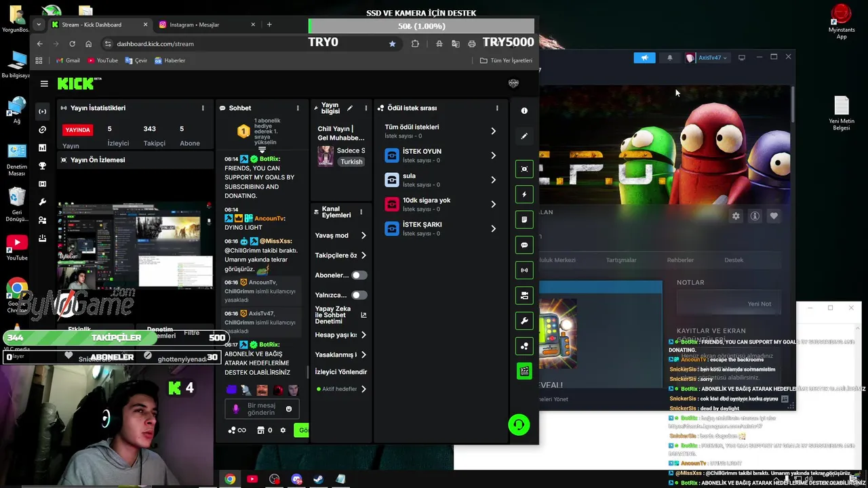Open Gmail bookmark
The height and width of the screenshot is (488, 868).
[68, 60]
